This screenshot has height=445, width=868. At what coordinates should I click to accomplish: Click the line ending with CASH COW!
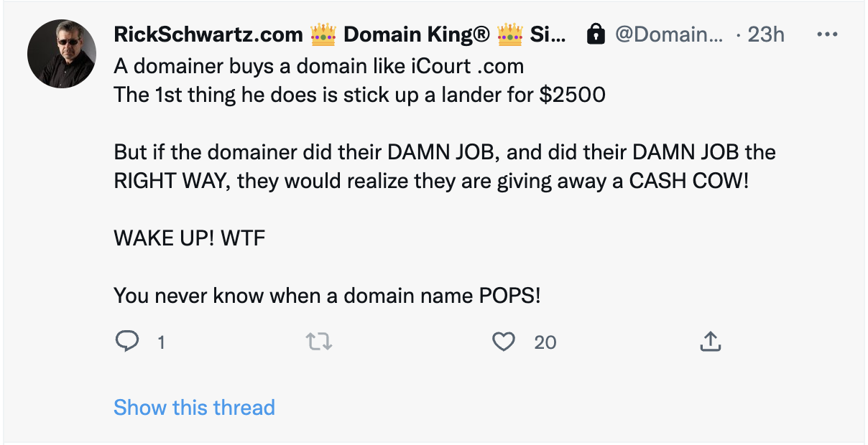[431, 180]
